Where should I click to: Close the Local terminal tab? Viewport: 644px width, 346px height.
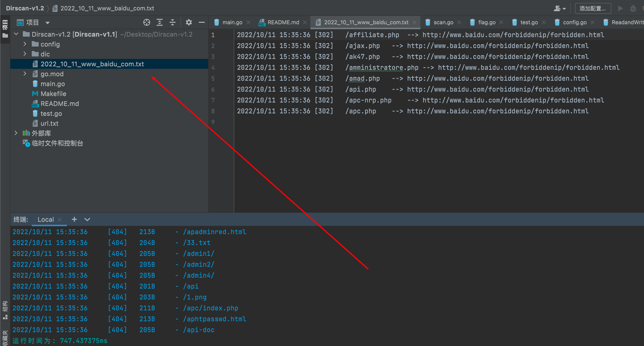point(59,220)
